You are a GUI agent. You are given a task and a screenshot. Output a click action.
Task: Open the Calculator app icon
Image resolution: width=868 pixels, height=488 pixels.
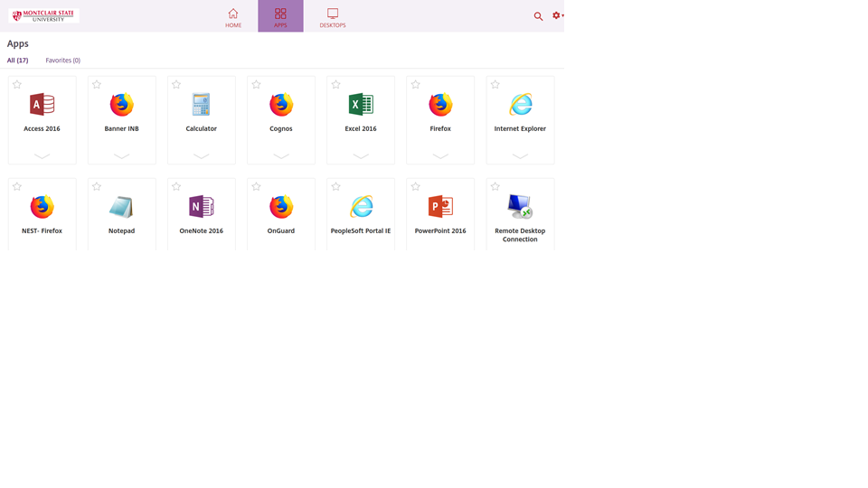point(201,105)
